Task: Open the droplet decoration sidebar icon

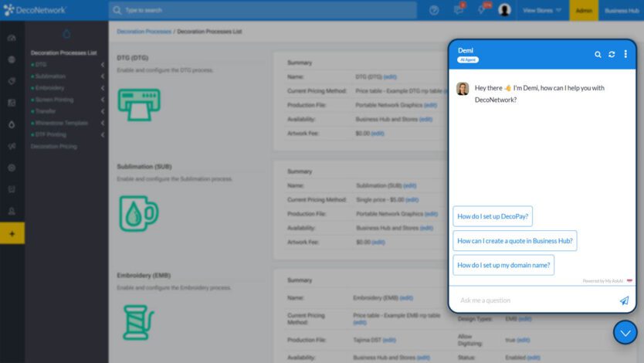Action: point(12,124)
